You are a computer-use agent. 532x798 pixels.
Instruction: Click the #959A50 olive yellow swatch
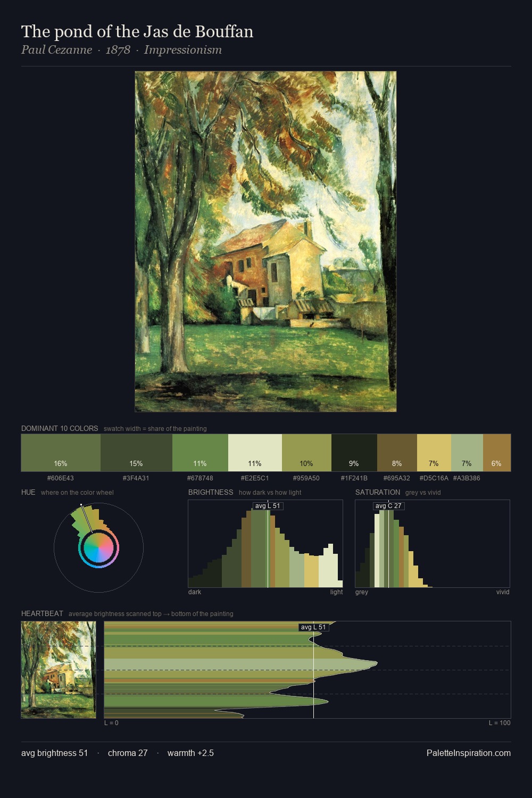click(x=306, y=453)
